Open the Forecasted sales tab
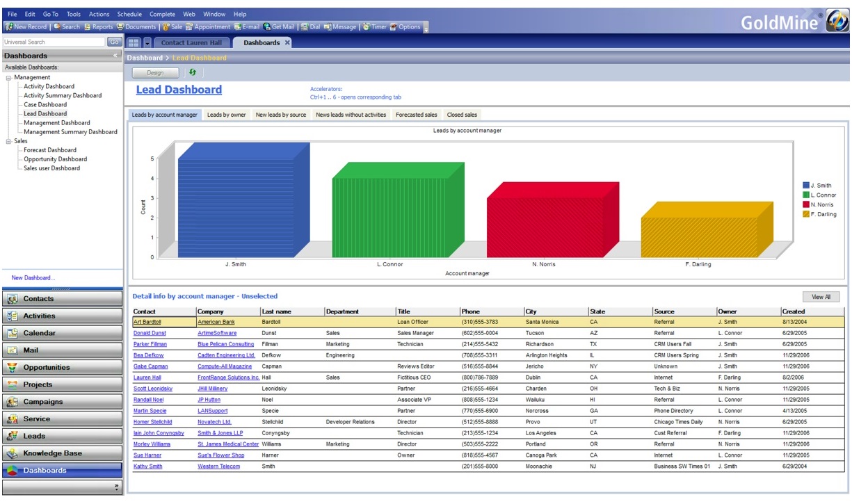This screenshot has width=852, height=504. click(417, 115)
